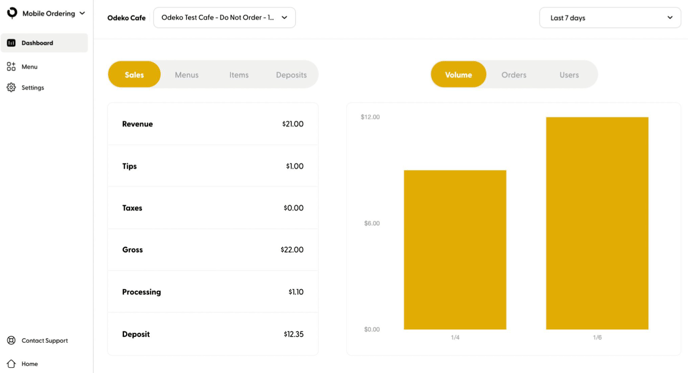Screen dimensions: 688x373
Task: Open the Dashboard chart icon
Action: tap(11, 43)
